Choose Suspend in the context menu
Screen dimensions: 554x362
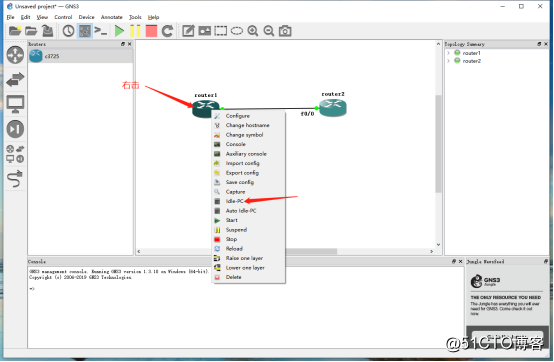248,230
